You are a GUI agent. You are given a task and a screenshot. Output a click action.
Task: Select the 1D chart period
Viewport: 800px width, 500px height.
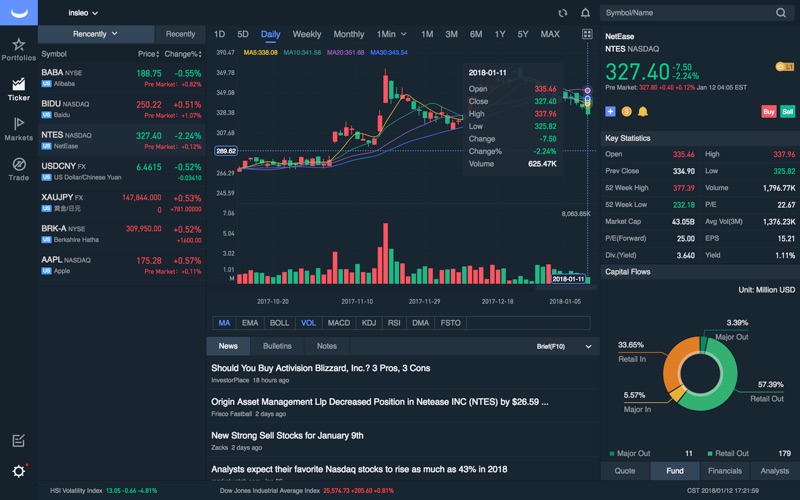(219, 34)
